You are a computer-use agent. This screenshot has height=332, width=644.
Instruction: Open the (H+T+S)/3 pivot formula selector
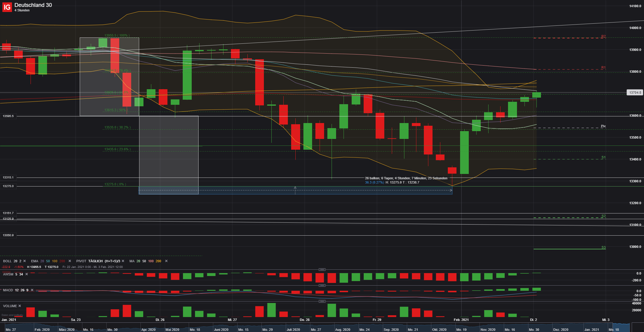pos(112,261)
